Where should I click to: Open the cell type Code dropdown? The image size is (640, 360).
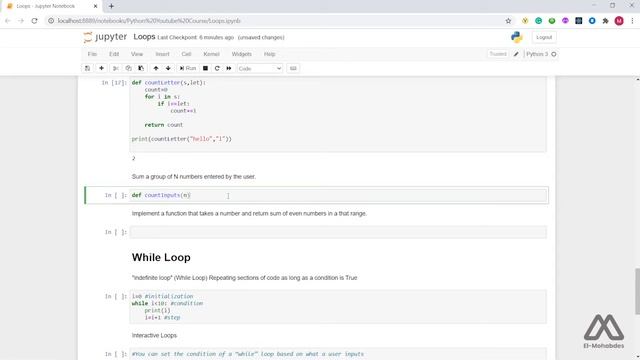pyautogui.click(x=260, y=69)
